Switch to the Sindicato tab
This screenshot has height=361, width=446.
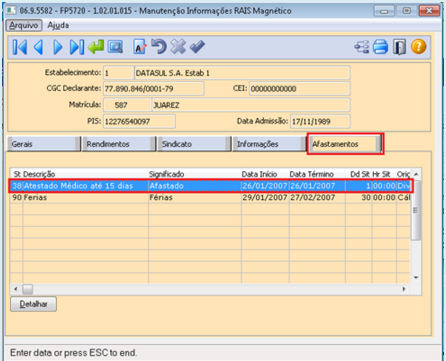point(194,144)
